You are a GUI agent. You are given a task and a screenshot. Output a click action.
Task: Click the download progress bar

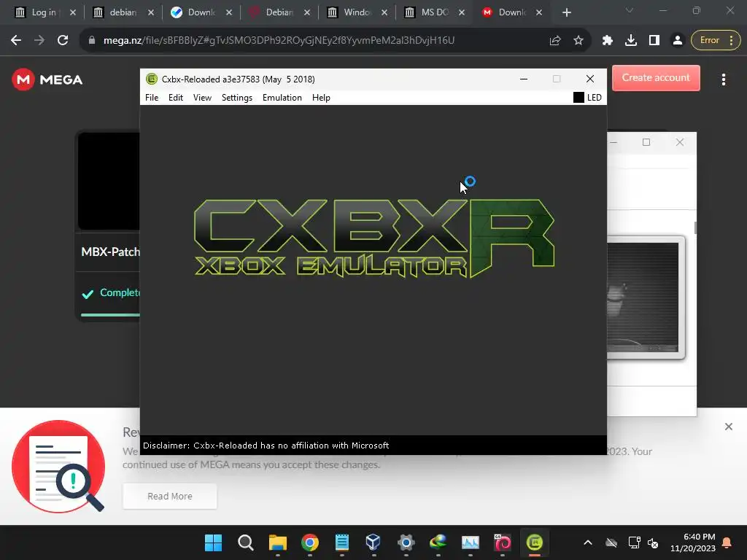click(x=111, y=315)
